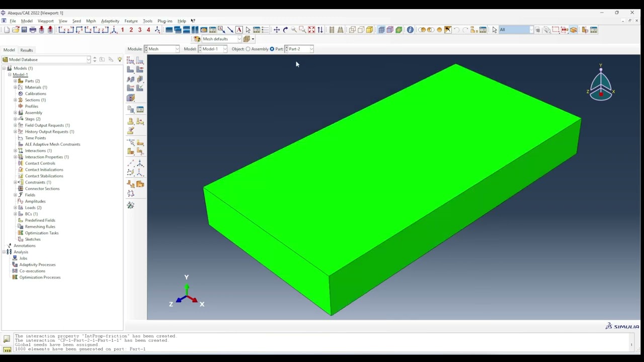The height and width of the screenshot is (362, 644).
Task: Select Interaction Properties (1) in tree
Action: coord(47,157)
